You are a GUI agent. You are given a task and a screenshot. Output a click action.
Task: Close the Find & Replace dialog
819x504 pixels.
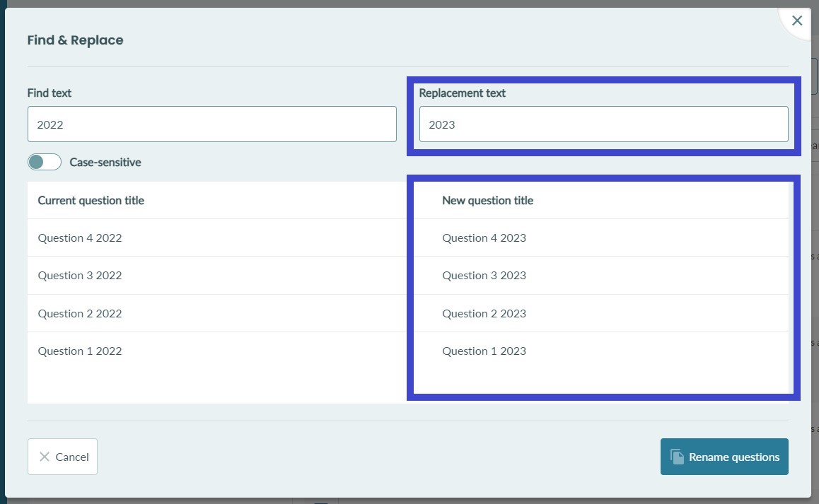[x=796, y=20]
